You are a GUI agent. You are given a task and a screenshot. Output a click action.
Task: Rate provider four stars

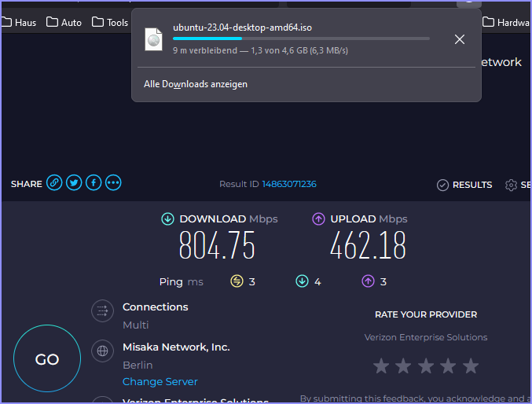[x=448, y=366]
